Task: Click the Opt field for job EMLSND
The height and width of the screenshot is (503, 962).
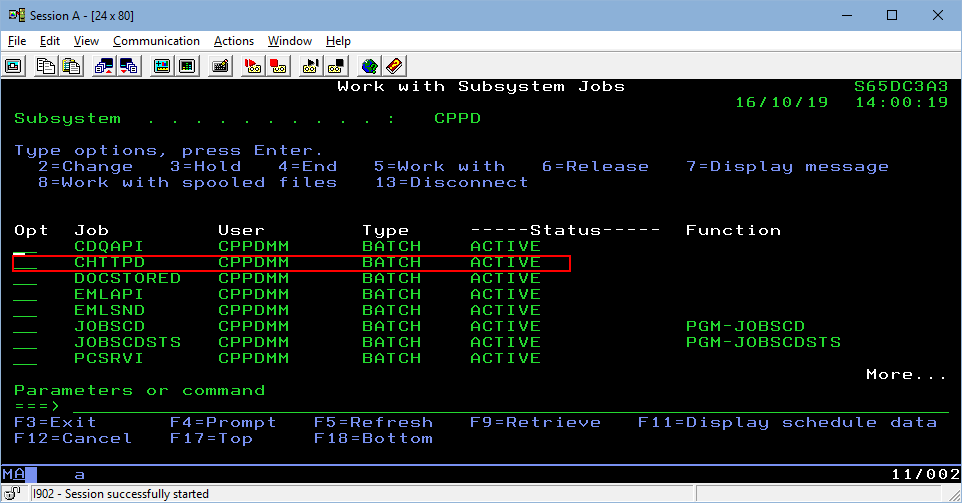Action: 25,310
